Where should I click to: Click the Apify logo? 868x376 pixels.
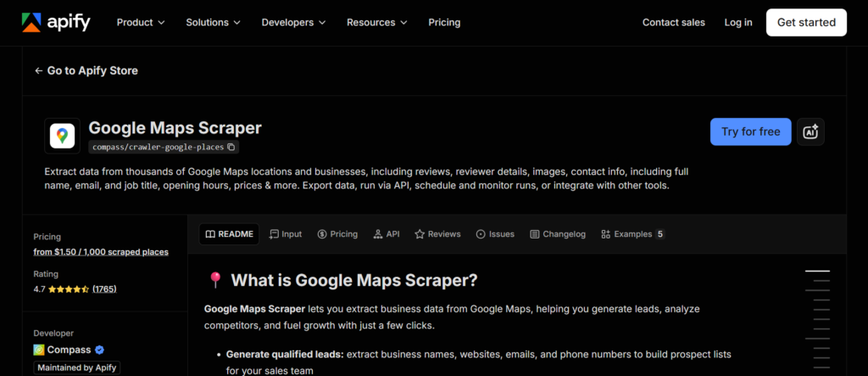click(x=56, y=22)
